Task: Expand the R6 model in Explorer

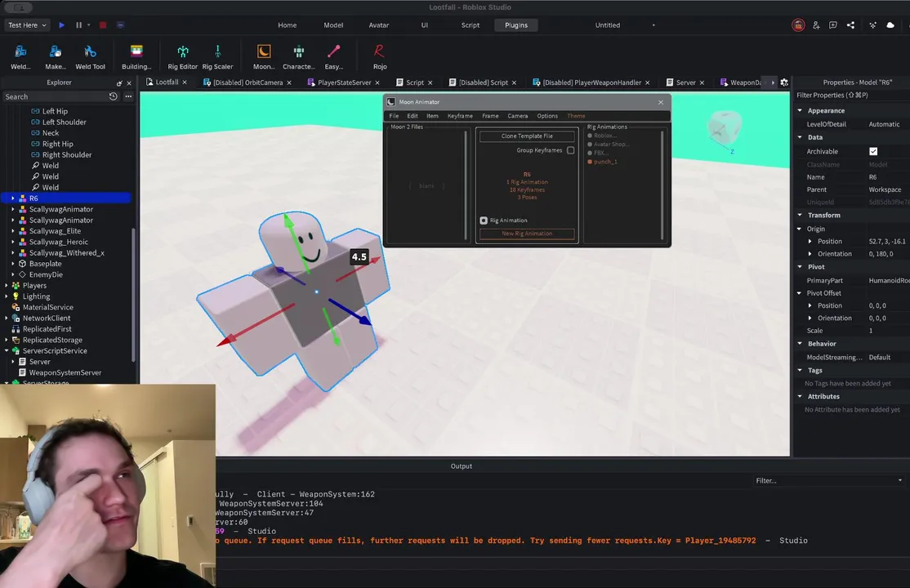Action: pos(13,198)
